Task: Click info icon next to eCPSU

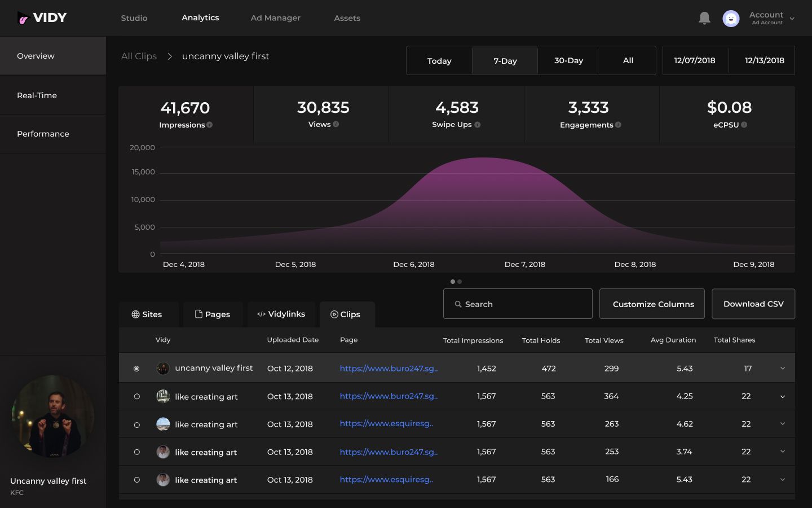Action: (x=744, y=125)
